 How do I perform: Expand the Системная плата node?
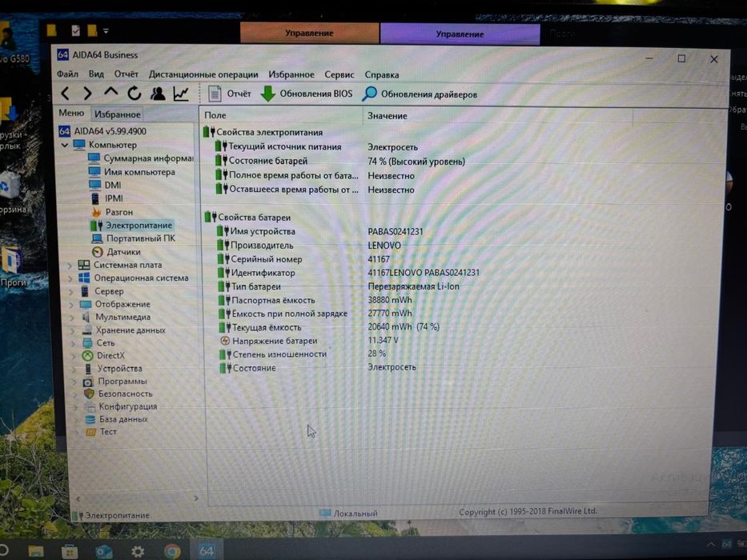pyautogui.click(x=70, y=266)
